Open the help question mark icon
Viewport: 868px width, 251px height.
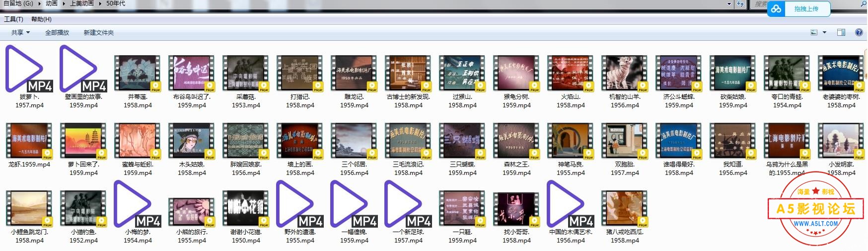click(x=859, y=32)
